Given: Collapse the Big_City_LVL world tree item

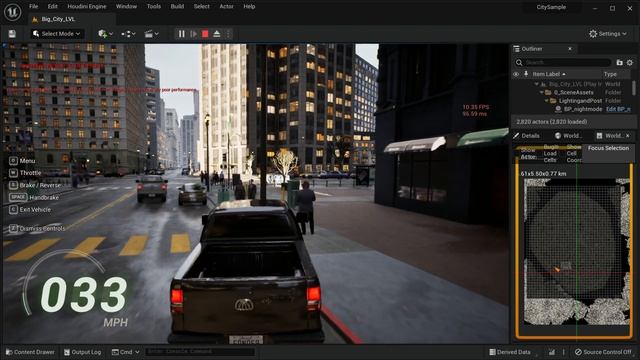Looking at the screenshot, I should [x=536, y=84].
